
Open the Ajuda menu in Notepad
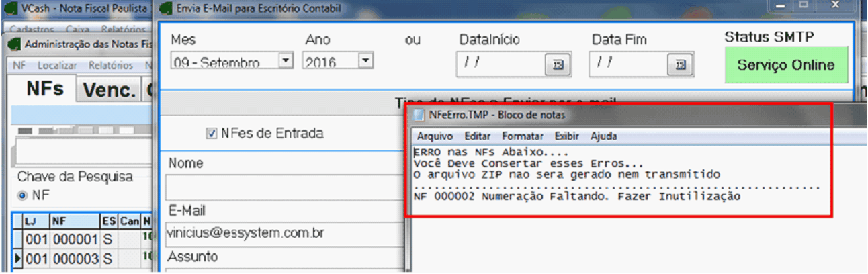[x=603, y=136]
